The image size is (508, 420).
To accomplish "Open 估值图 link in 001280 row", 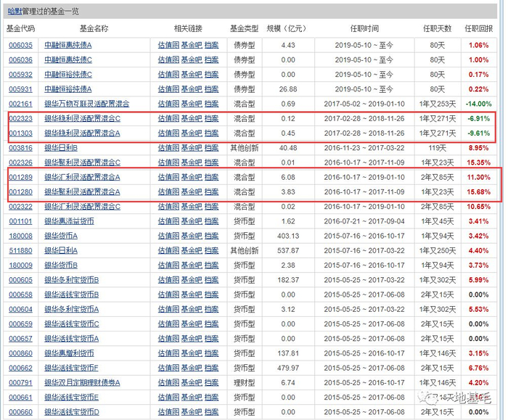I will 168,192.
